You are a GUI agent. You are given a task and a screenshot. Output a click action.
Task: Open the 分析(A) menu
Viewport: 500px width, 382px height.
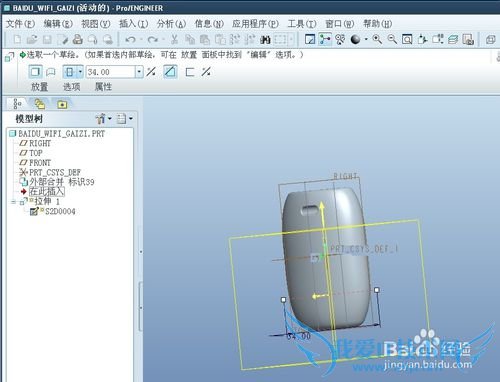[171, 24]
